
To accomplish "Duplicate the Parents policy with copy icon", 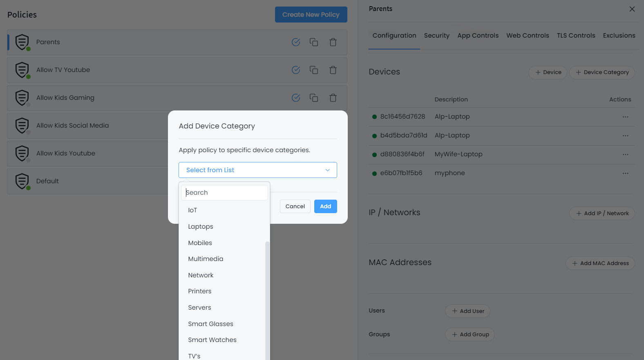I will coord(314,42).
